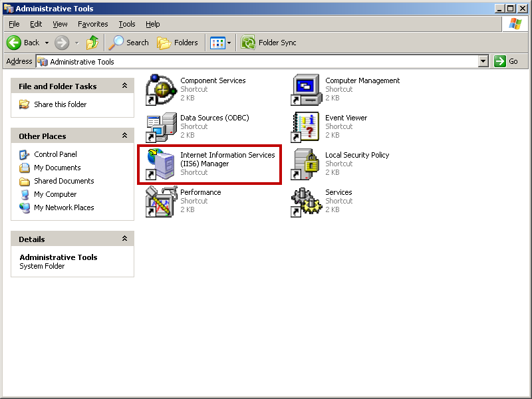
Task: Collapse the Details panel
Action: click(124, 239)
